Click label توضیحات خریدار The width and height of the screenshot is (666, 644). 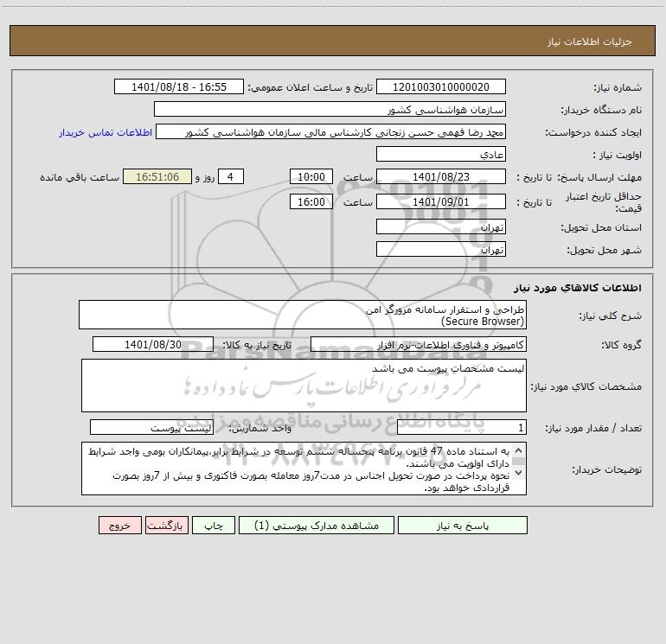point(606,469)
